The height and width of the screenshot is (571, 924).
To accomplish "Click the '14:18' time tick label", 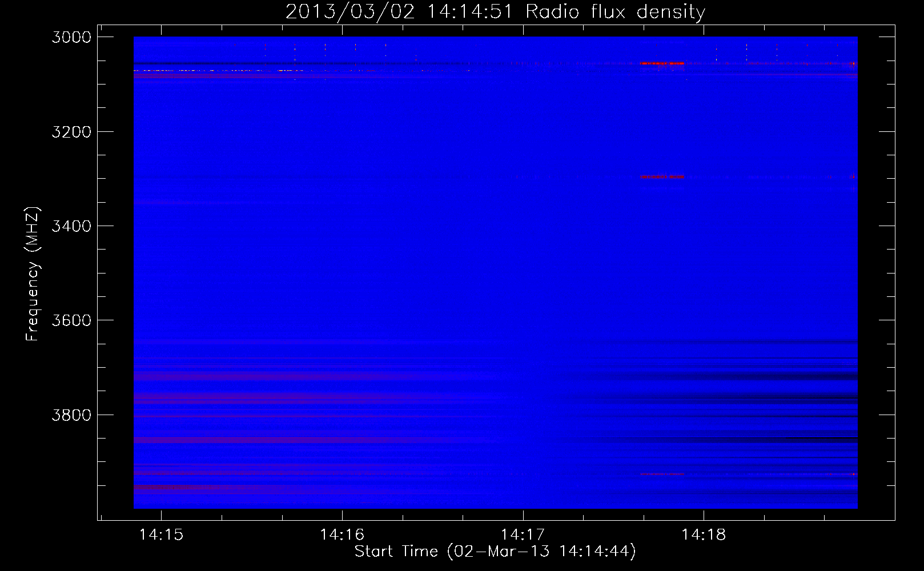I will (x=704, y=534).
